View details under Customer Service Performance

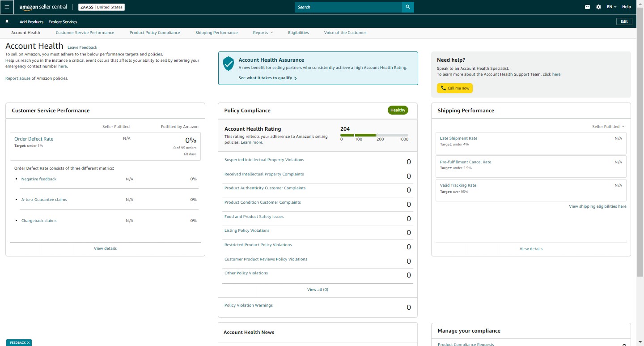106,248
